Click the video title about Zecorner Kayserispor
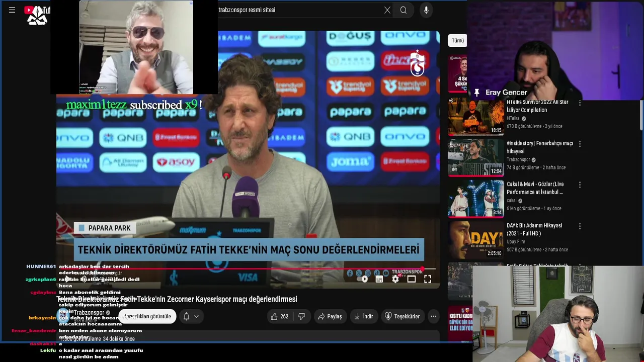This screenshot has height=362, width=644. [x=178, y=299]
